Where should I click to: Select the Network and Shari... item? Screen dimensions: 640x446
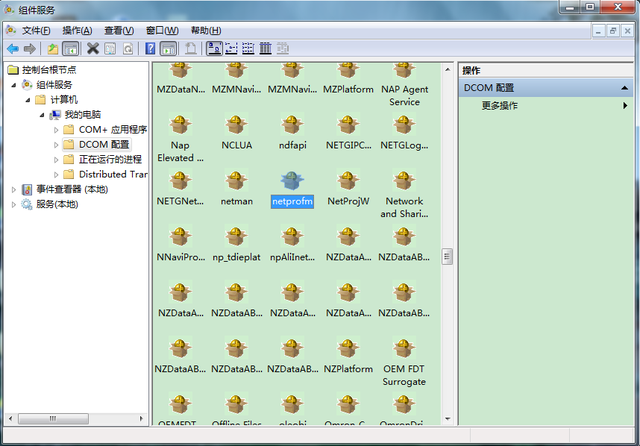(404, 196)
